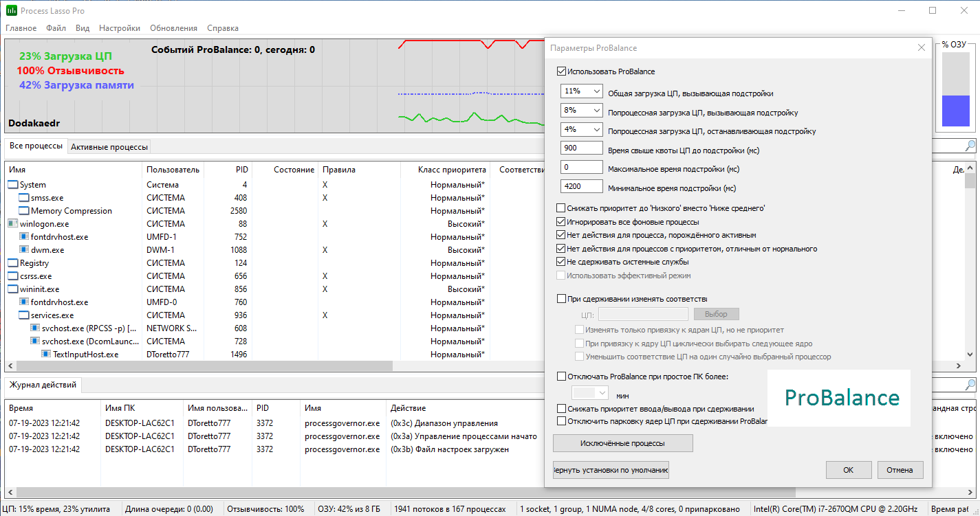Click the 'Отмена' button
This screenshot has width=980, height=516.
coord(900,470)
